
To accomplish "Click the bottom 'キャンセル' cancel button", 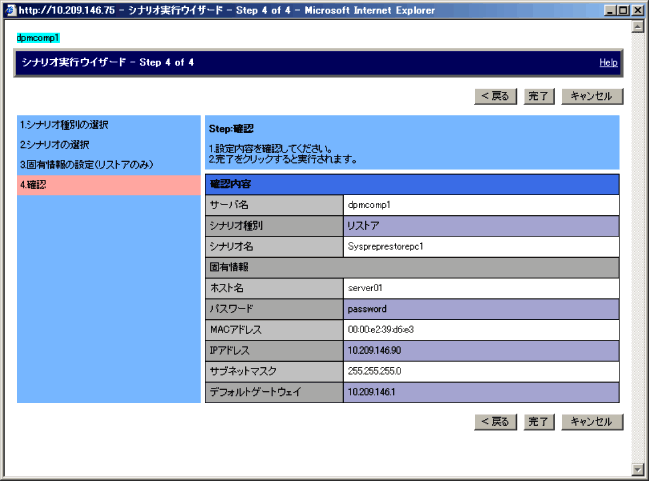I will (592, 422).
